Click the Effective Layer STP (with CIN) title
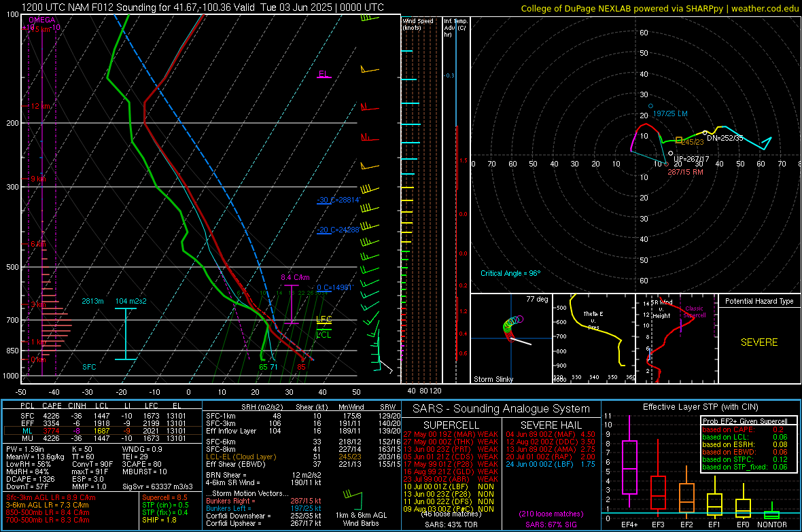Screen dimensions: 802x532 (700, 407)
